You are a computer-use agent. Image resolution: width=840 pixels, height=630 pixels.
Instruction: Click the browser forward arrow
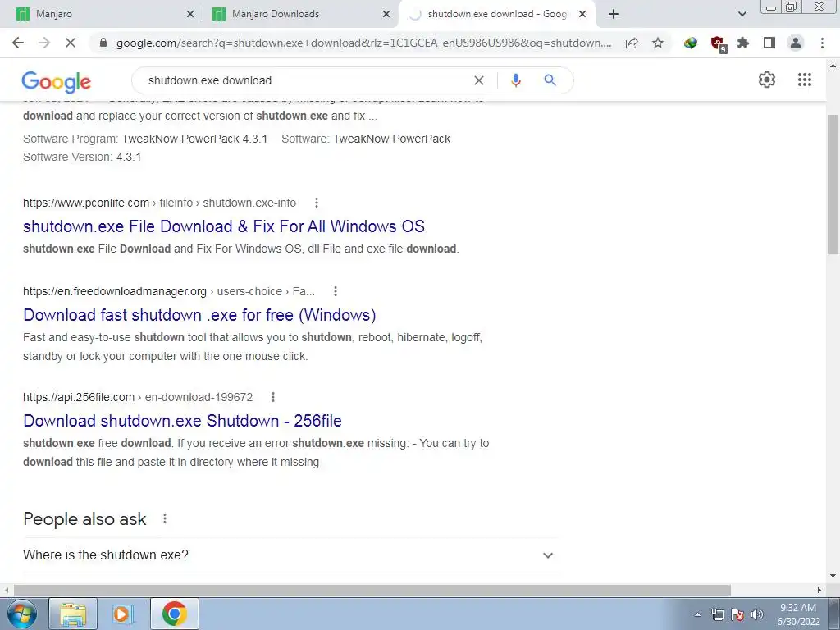(44, 43)
